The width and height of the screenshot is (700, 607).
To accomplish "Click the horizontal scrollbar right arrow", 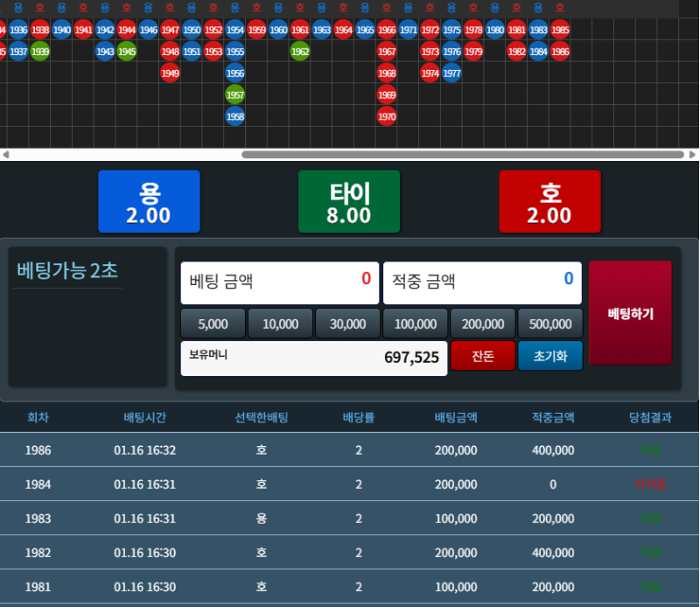I will coord(693,155).
